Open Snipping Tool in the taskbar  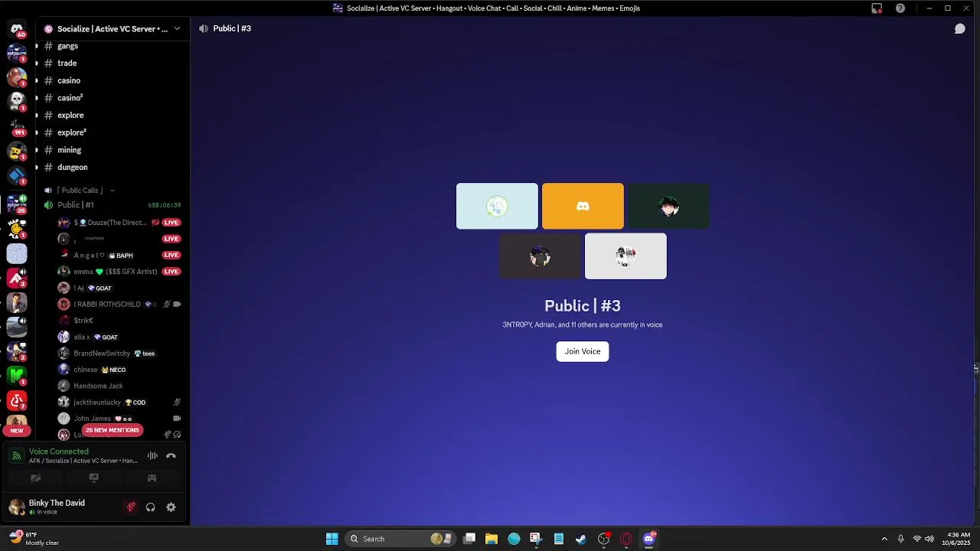(x=535, y=539)
